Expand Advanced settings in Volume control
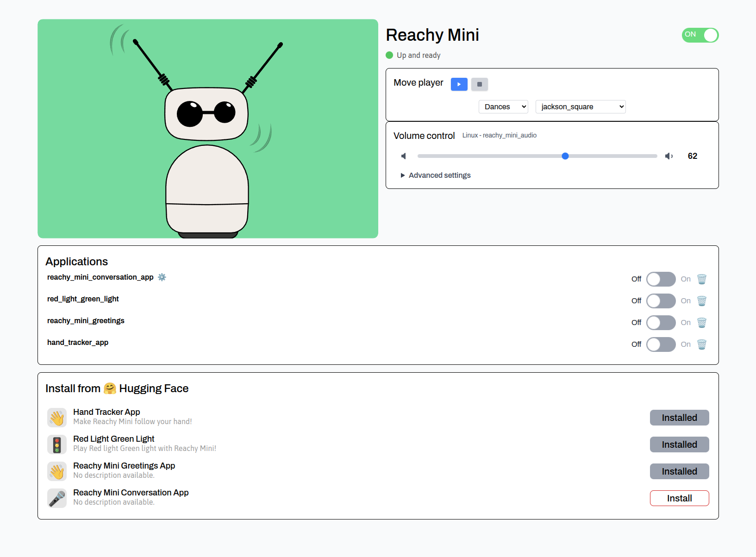 point(435,175)
